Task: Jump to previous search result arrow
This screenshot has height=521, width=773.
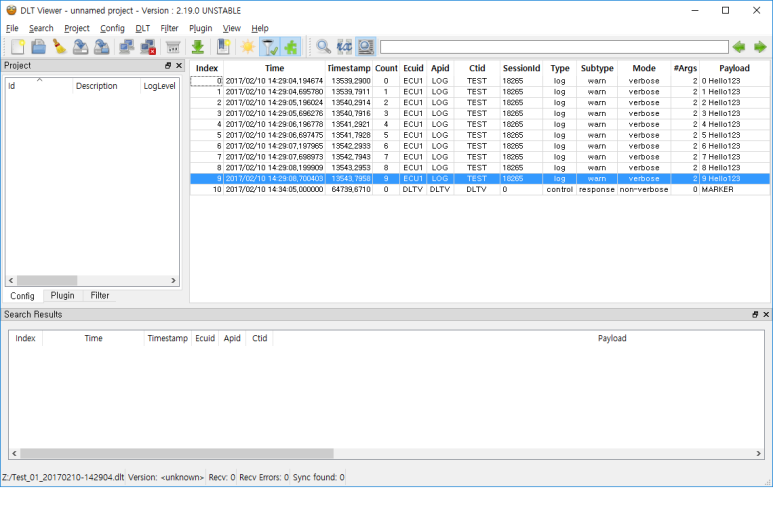Action: (x=739, y=47)
